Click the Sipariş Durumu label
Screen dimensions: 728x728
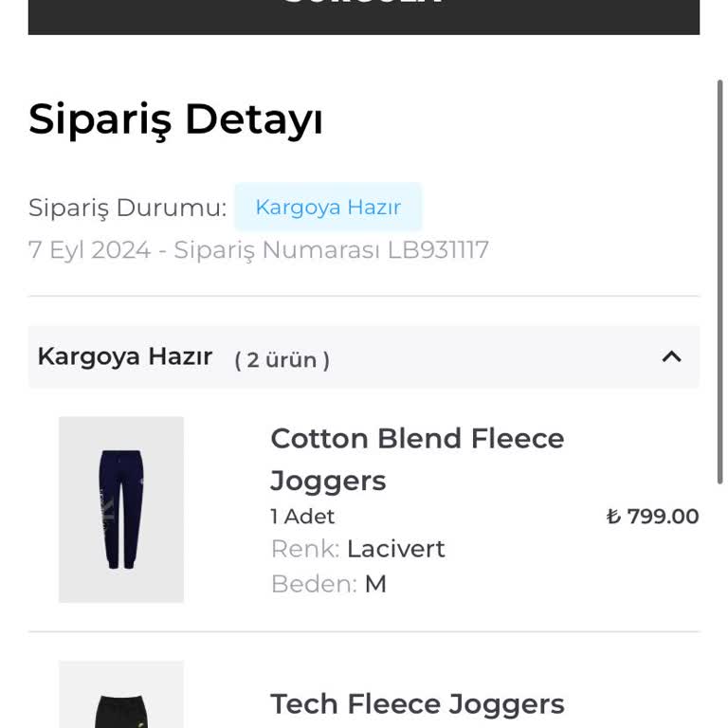pyautogui.click(x=127, y=208)
